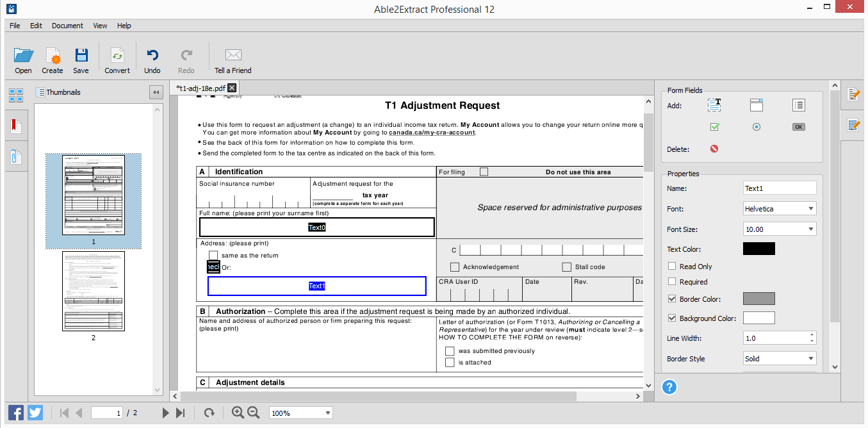Zoom out with the magnifier minus icon
The image size is (868, 428).
click(x=253, y=413)
